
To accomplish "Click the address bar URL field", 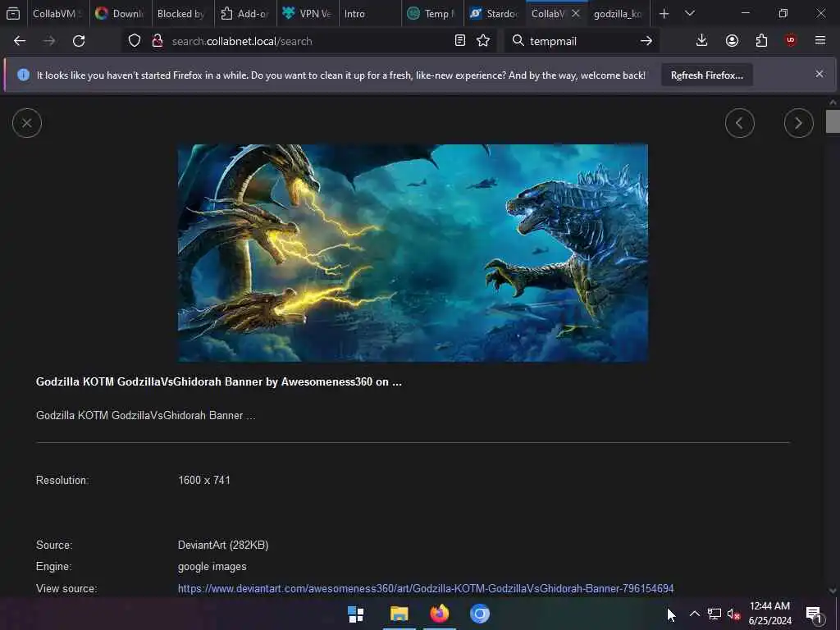I will pos(309,41).
